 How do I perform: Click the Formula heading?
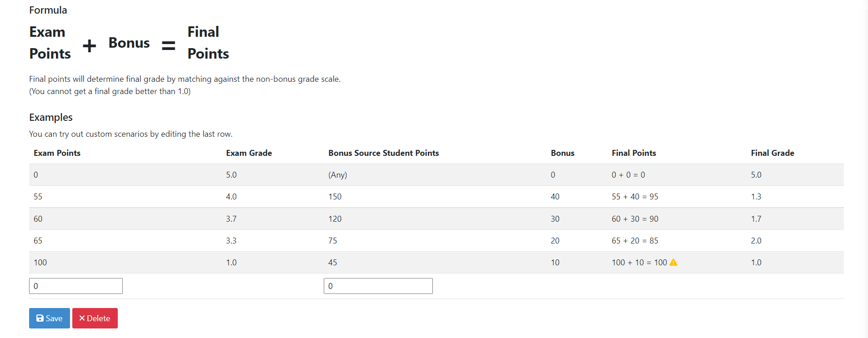[48, 10]
